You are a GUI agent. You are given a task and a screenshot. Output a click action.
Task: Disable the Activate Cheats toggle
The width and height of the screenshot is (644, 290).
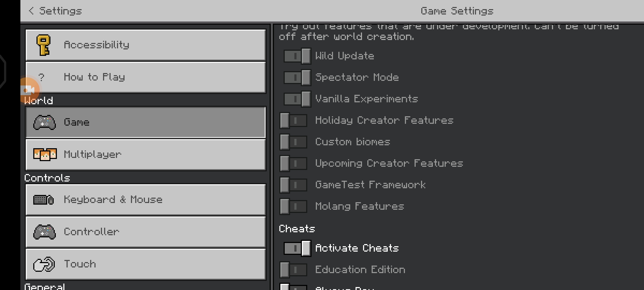coord(297,248)
